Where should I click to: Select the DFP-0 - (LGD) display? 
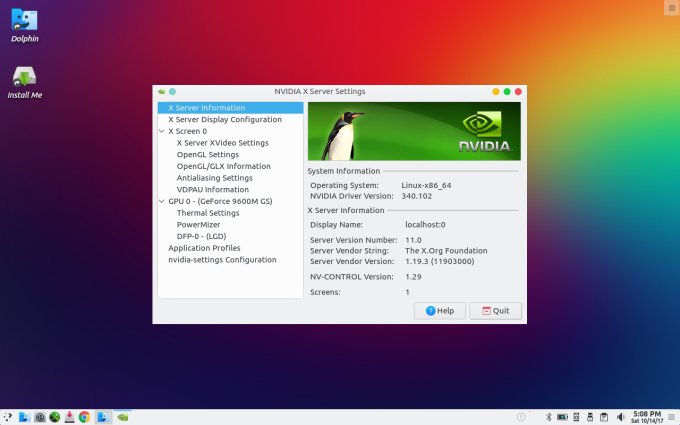click(x=201, y=236)
